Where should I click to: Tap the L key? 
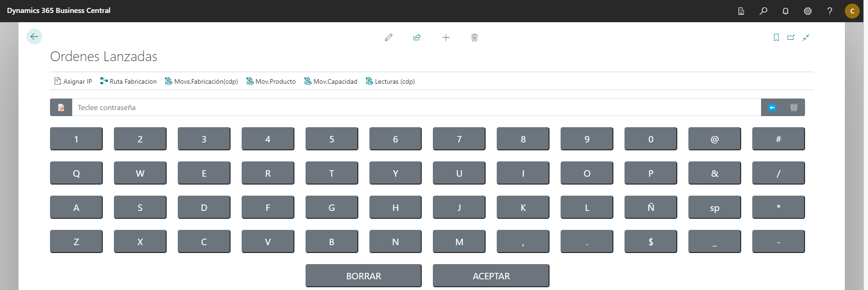pyautogui.click(x=587, y=207)
